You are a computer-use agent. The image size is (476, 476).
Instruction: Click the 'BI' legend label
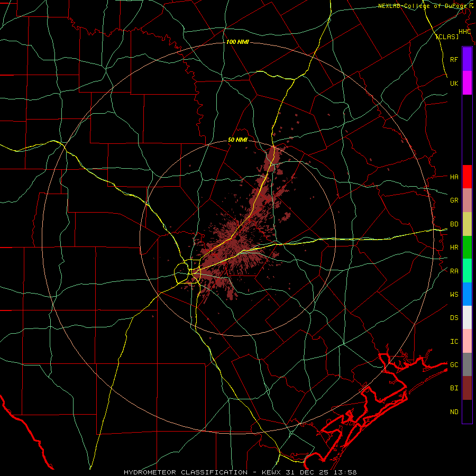coord(454,388)
